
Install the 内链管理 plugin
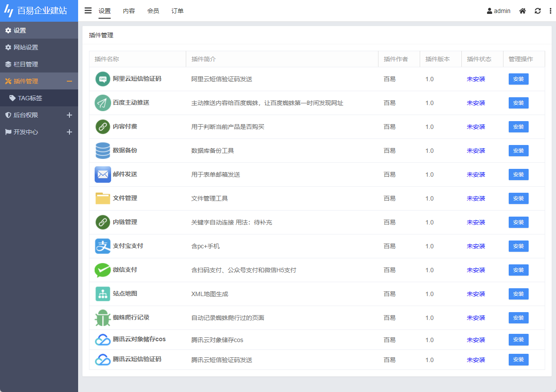click(519, 222)
